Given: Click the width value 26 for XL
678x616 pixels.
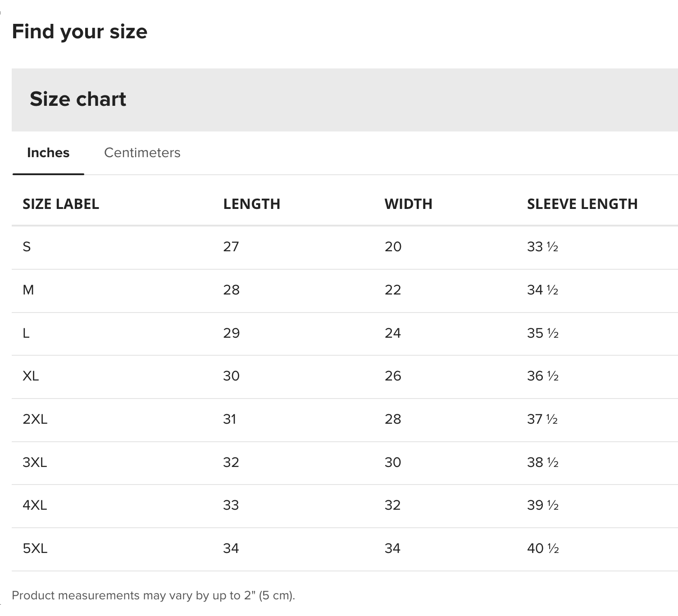Looking at the screenshot, I should pos(393,376).
